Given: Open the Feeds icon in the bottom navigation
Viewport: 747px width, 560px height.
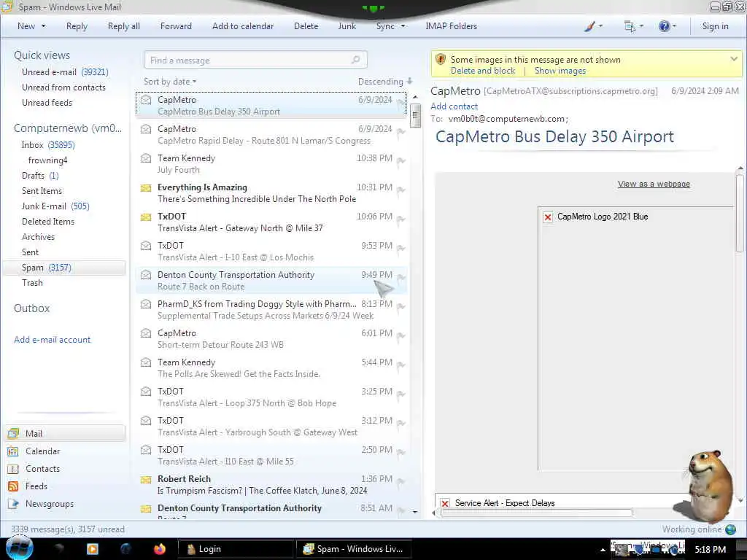Looking at the screenshot, I should 13,486.
